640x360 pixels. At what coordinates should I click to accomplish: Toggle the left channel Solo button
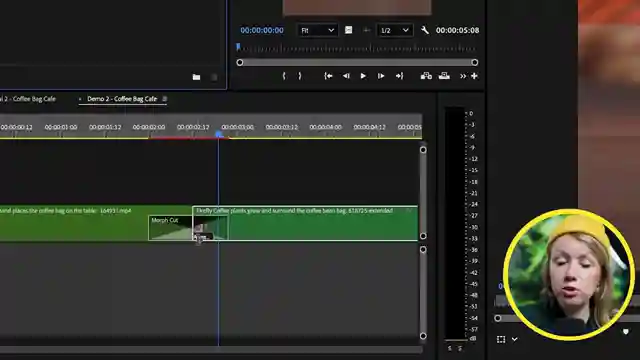pos(450,348)
